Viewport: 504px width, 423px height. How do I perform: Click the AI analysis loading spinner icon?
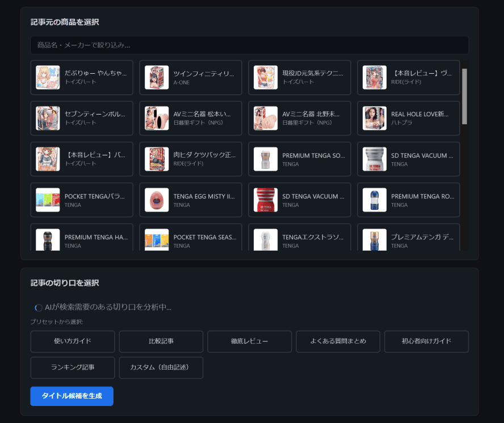pyautogui.click(x=39, y=307)
